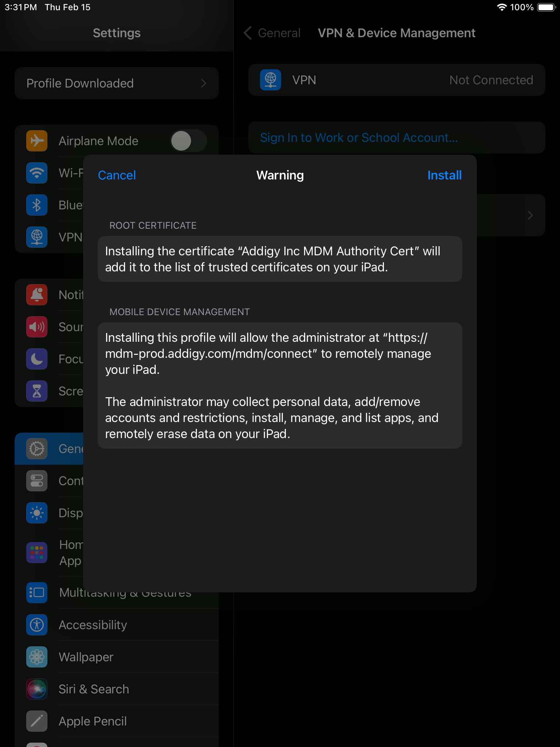Open Profile Downloaded entry
The height and width of the screenshot is (747, 560).
coord(117,83)
